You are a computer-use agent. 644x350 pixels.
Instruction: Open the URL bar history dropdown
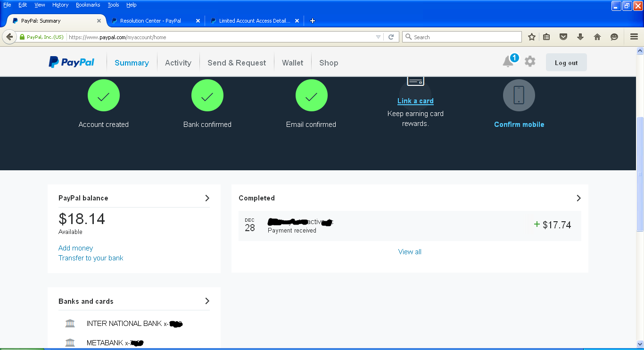tap(378, 37)
